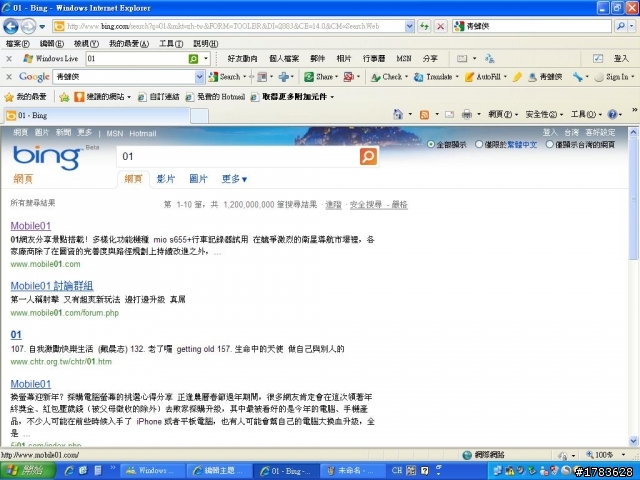Screen dimensions: 640x480
Task: Click the Google toolbar Check spelling button
Action: click(387, 77)
